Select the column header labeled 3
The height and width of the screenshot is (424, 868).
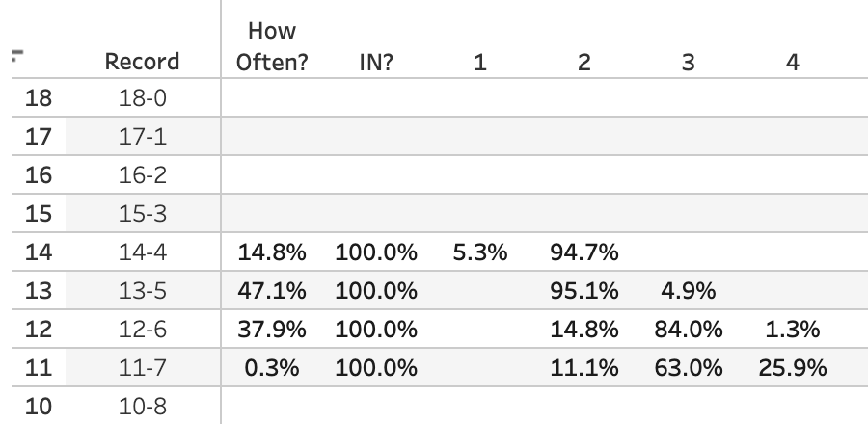tap(688, 62)
